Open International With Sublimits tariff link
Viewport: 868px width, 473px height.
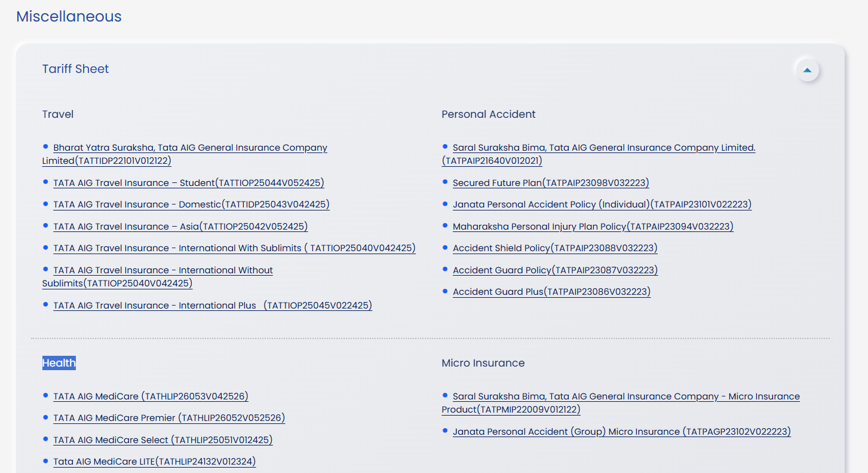(x=234, y=248)
